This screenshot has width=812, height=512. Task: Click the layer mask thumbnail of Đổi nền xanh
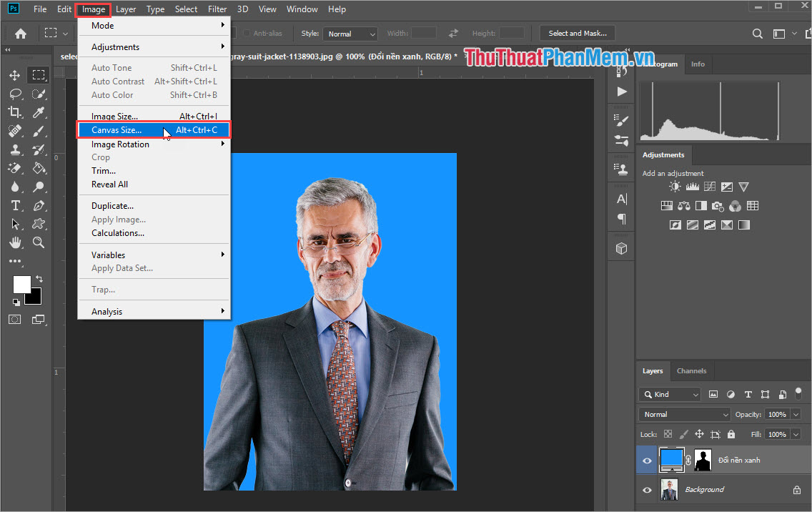[703, 460]
